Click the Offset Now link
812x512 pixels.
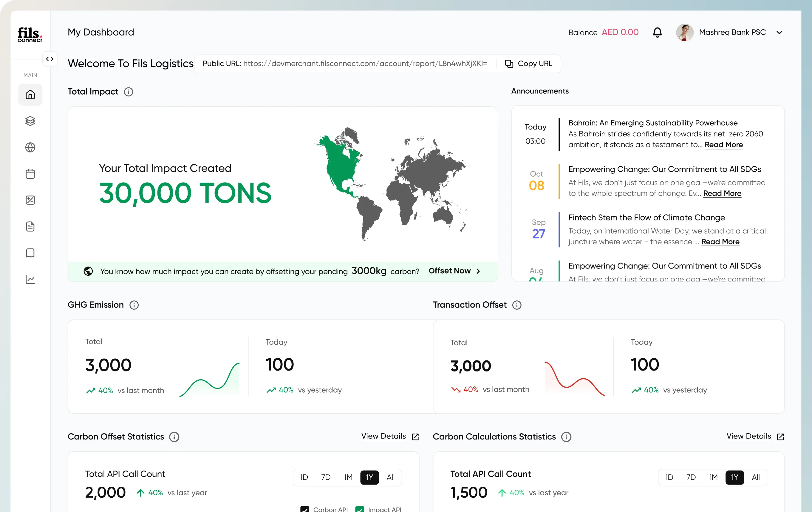449,271
